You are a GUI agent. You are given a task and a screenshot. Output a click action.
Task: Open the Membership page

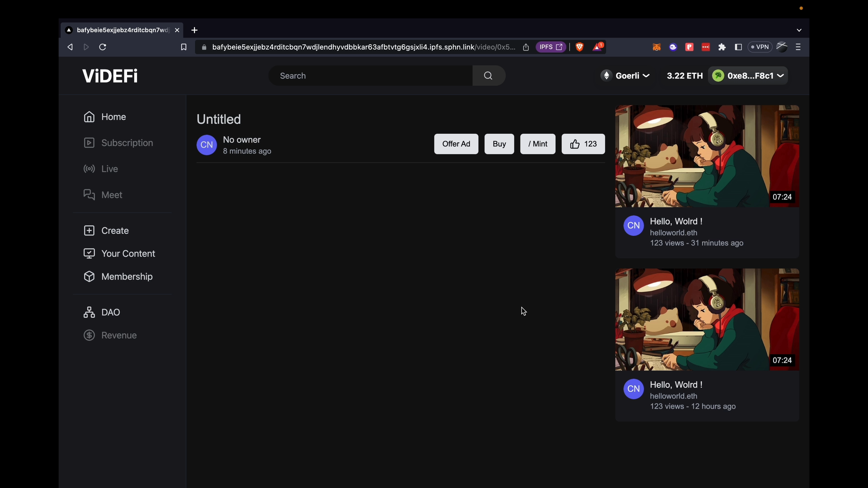(x=118, y=277)
